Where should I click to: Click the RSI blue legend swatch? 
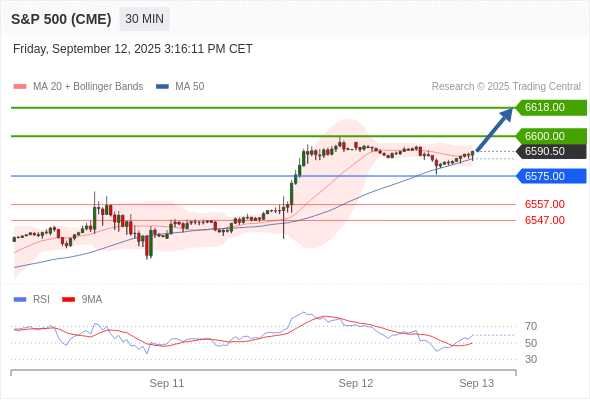pyautogui.click(x=20, y=300)
